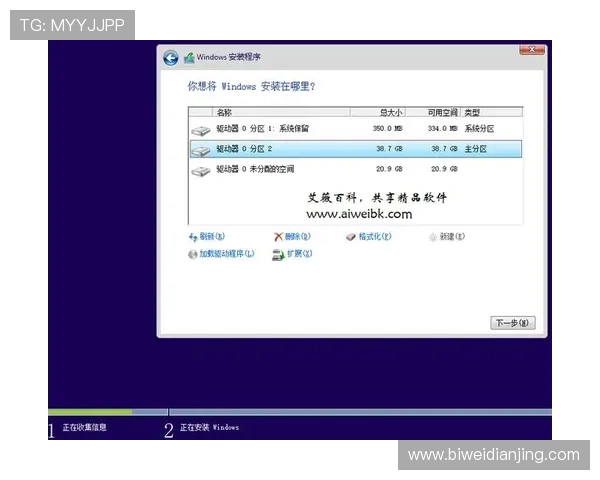600x480 pixels.
Task: Select row 驱动器 0 分区 2
Action: [355, 149]
